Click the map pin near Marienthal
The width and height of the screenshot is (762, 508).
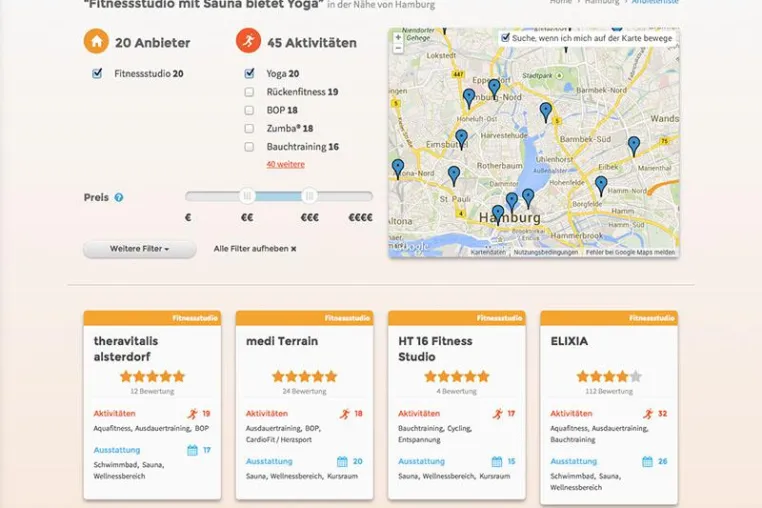634,146
